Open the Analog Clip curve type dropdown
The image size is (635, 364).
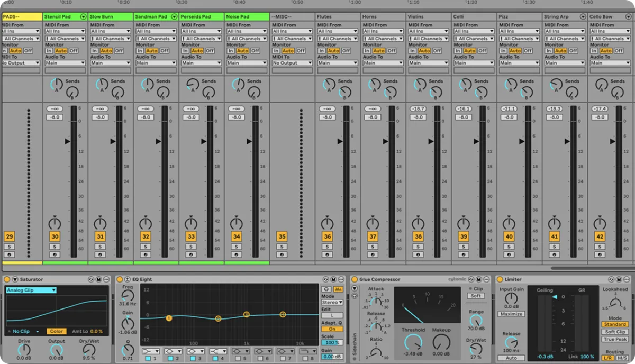31,290
